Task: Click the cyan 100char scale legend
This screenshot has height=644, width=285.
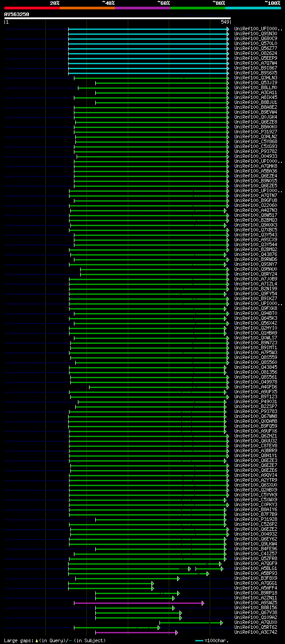Action: point(212,640)
